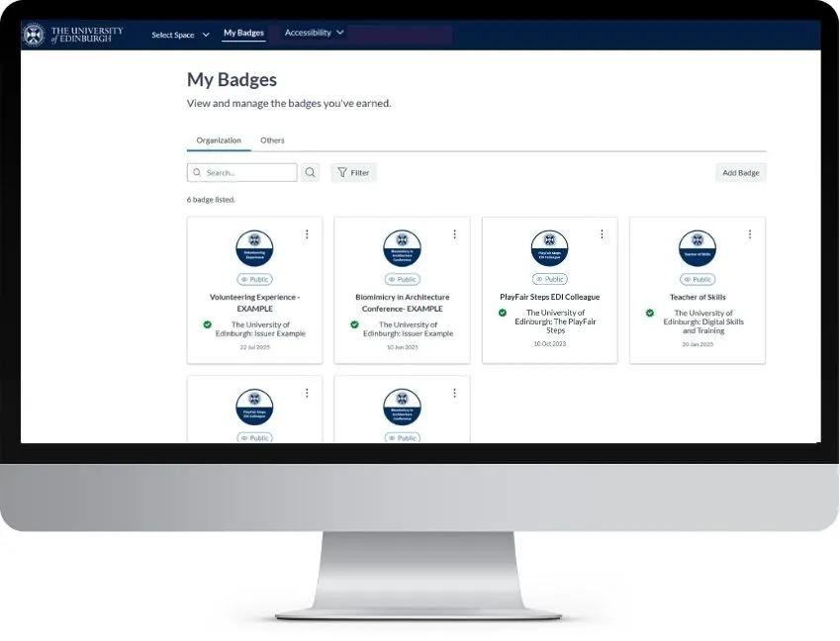Screen dimensions: 840x641
Task: Click verified checkmark on Volunteering Experience card
Action: (208, 324)
